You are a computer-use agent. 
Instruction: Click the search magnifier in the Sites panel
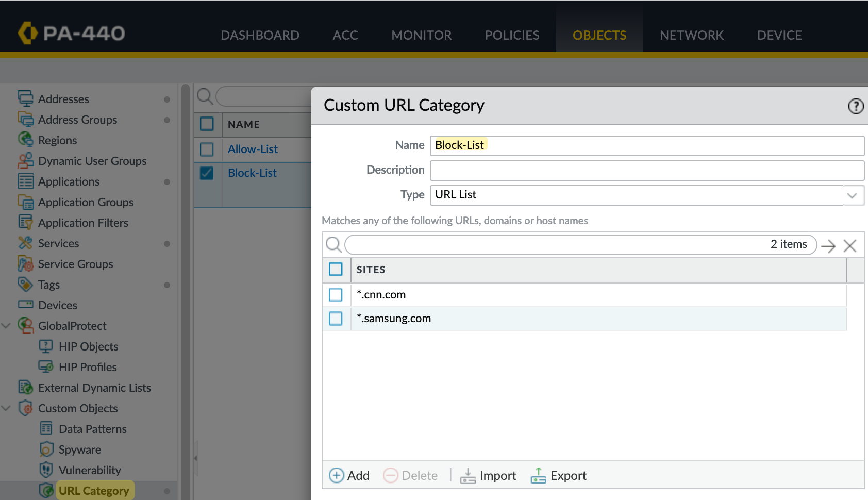[x=333, y=245]
